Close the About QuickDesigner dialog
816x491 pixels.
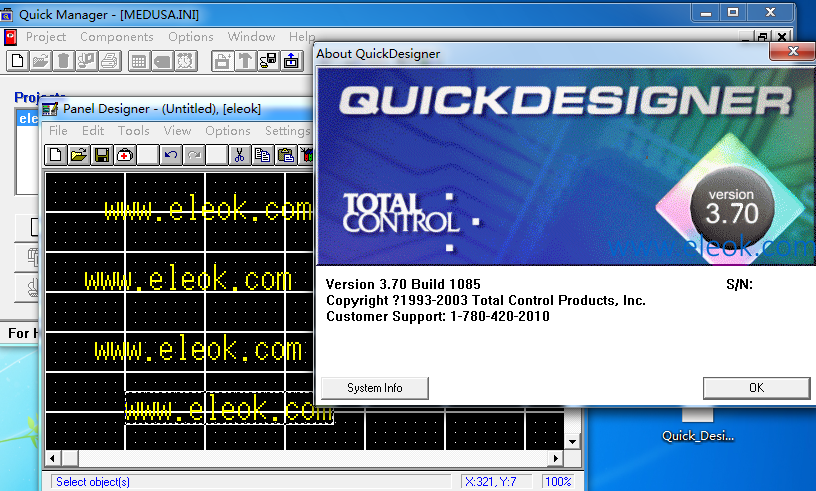(793, 51)
